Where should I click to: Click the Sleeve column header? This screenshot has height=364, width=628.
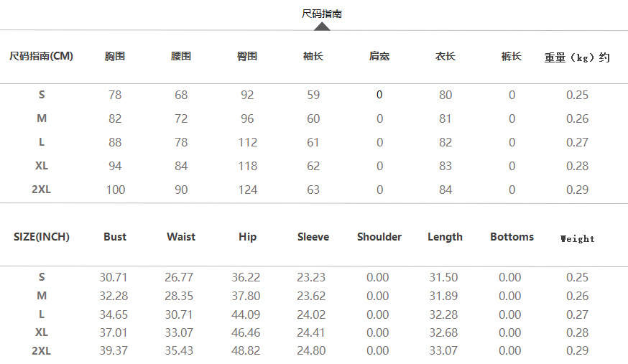(x=313, y=237)
